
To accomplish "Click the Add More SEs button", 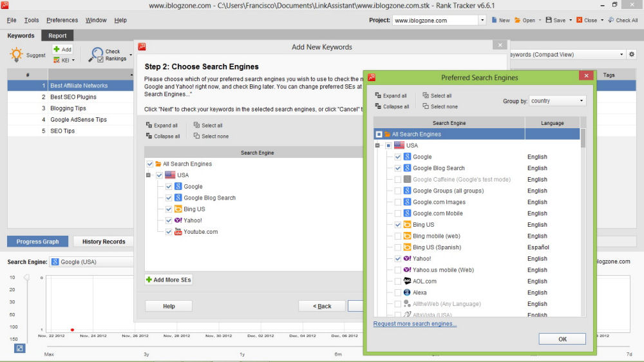I will 168,280.
